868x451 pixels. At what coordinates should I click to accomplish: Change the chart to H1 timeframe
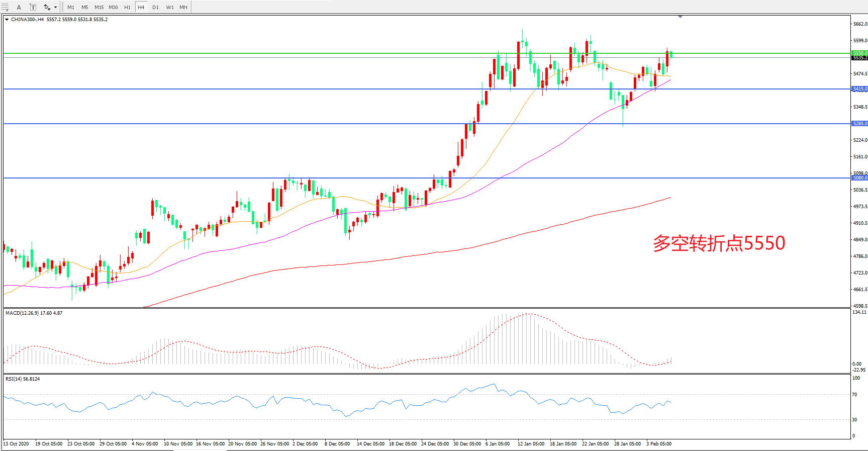[x=127, y=7]
